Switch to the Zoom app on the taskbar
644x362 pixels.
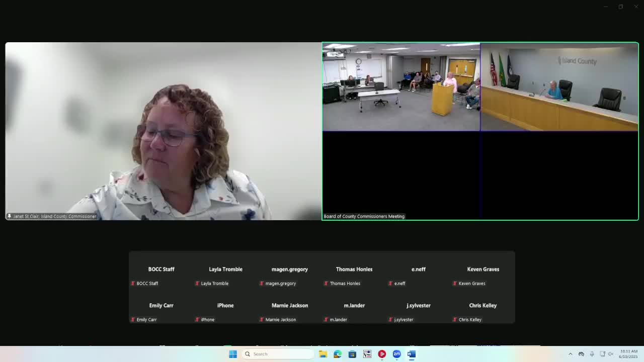(397, 354)
